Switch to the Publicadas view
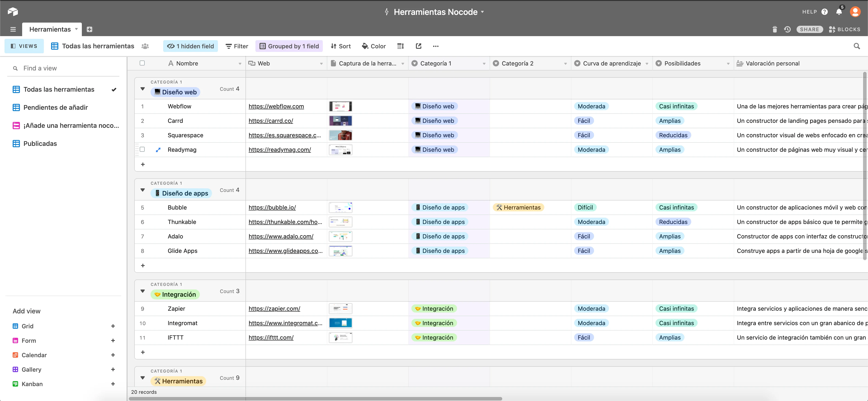The width and height of the screenshot is (868, 401). [x=40, y=143]
